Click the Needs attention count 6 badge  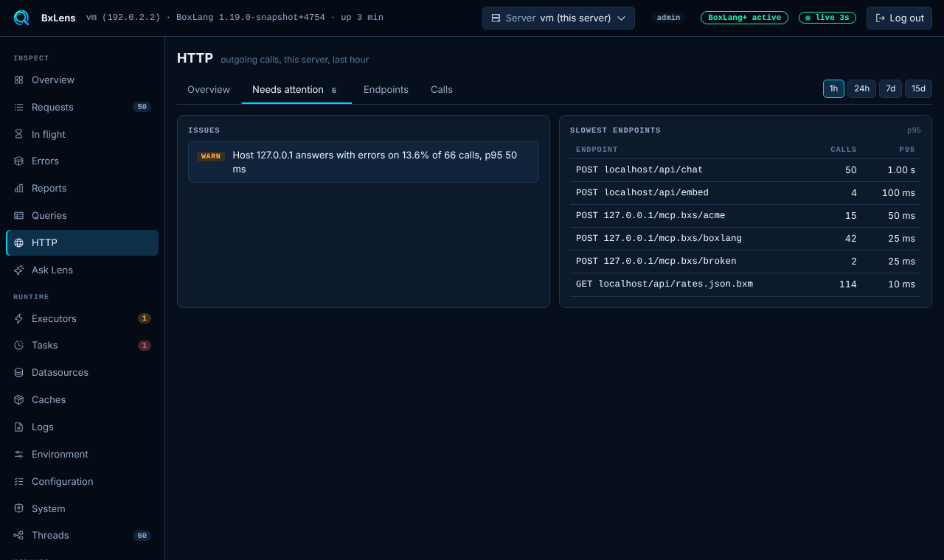click(x=334, y=90)
